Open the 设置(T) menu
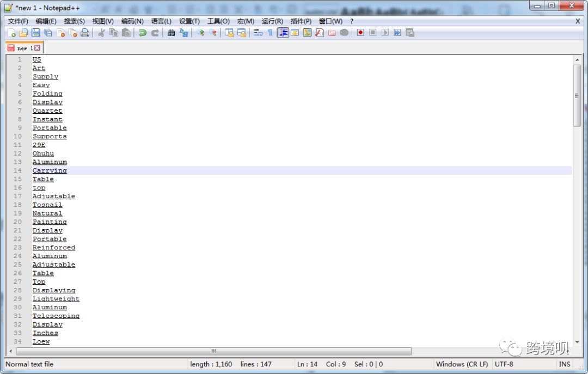 (189, 21)
